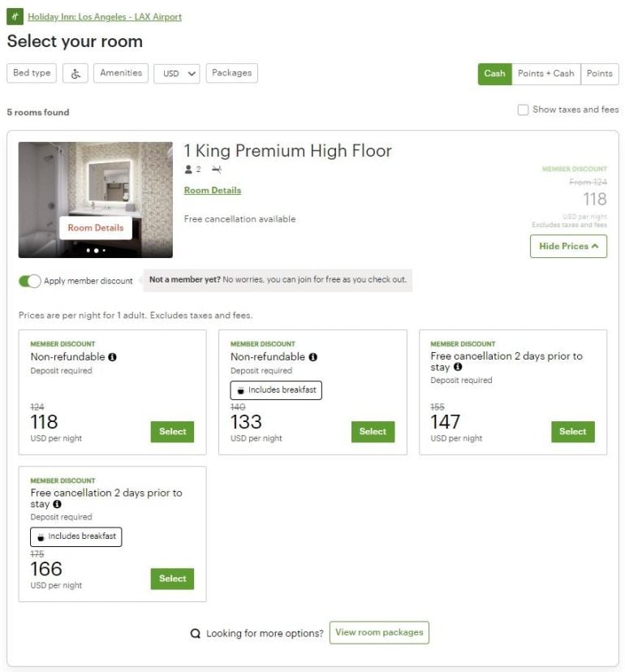Open the green Room Details link
This screenshot has width=625, height=672.
point(213,191)
